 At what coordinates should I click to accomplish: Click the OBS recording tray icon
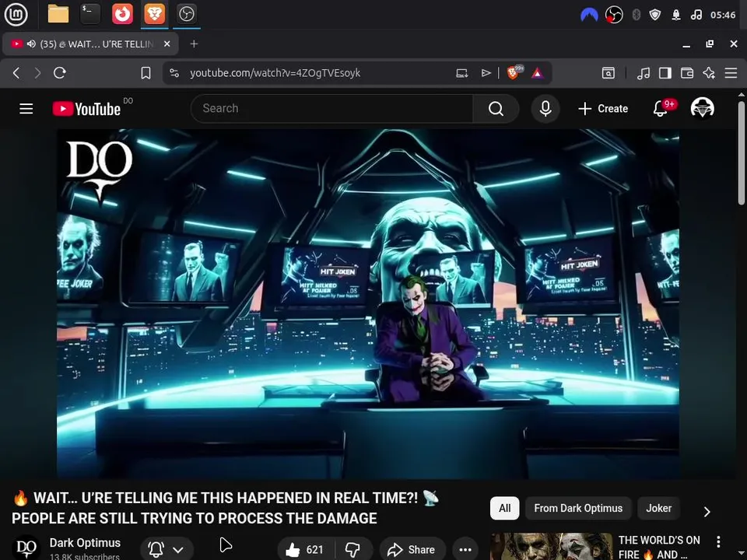614,15
